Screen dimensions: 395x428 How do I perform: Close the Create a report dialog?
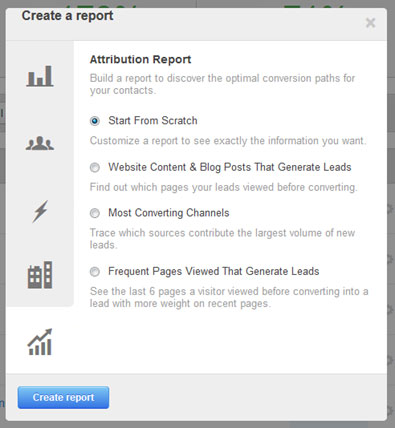tap(370, 23)
